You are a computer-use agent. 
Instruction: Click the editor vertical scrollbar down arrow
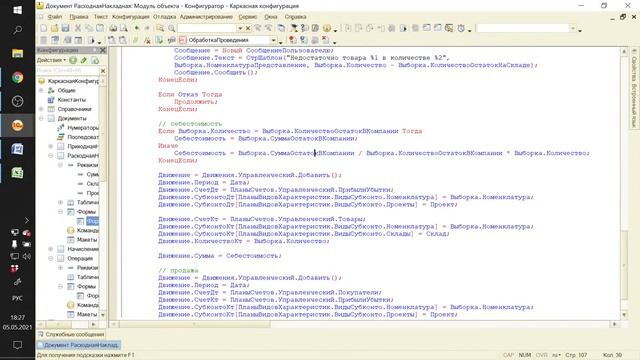pyautogui.click(x=624, y=315)
